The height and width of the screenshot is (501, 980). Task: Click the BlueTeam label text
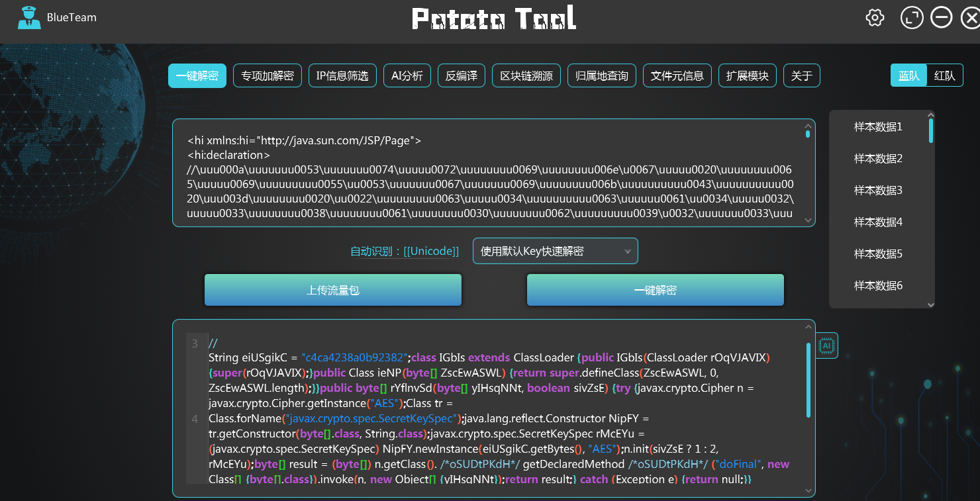72,18
